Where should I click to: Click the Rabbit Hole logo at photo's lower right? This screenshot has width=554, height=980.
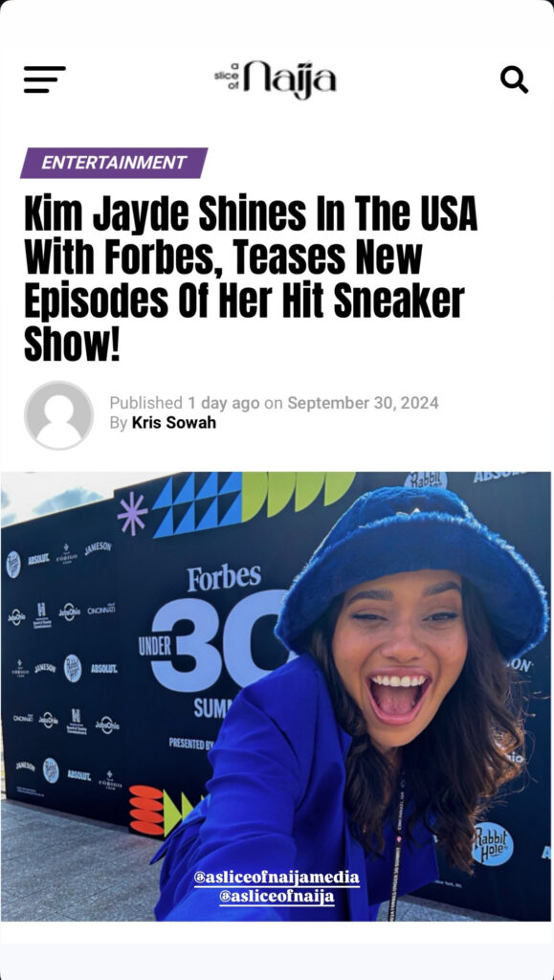click(492, 843)
